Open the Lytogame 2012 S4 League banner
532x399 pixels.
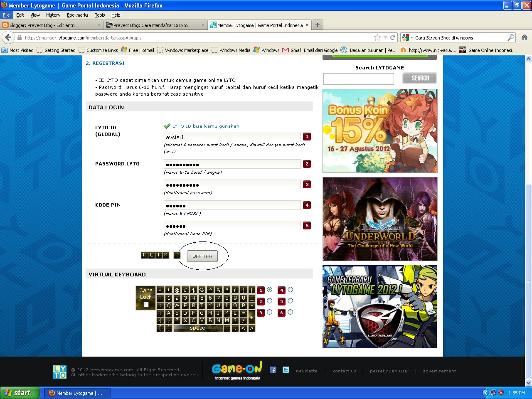(380, 307)
